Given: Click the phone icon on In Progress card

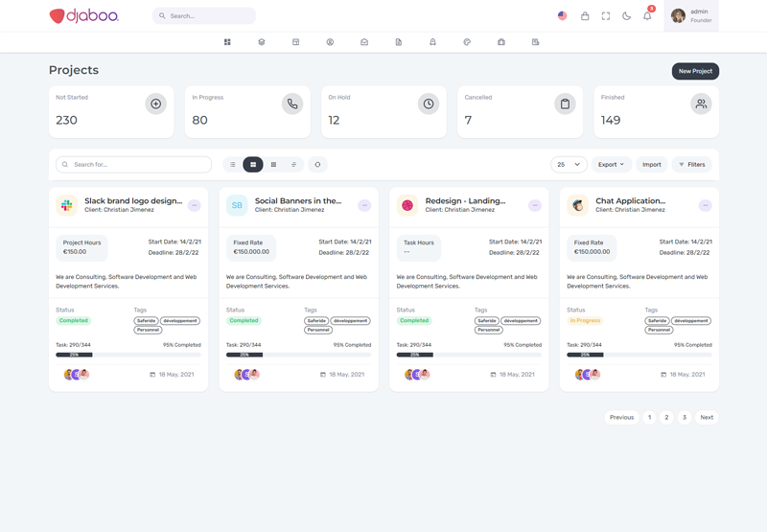Looking at the screenshot, I should (x=292, y=104).
